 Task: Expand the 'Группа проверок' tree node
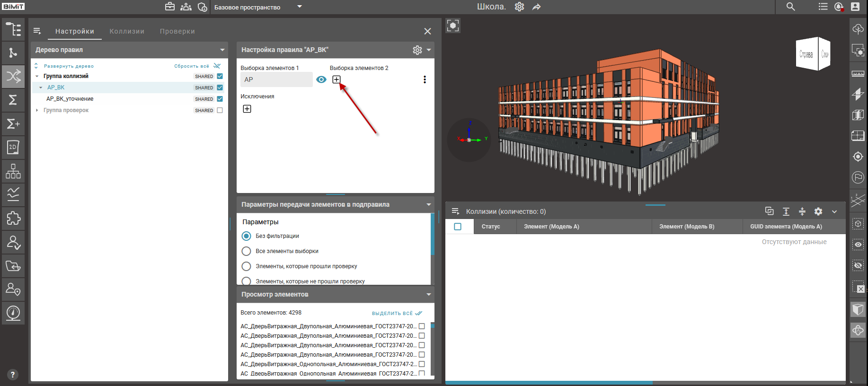point(37,110)
